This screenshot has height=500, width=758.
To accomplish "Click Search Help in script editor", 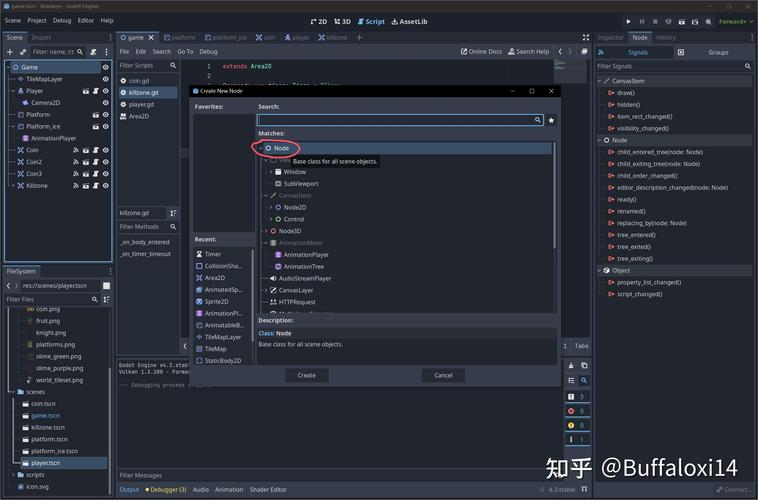I will click(528, 51).
